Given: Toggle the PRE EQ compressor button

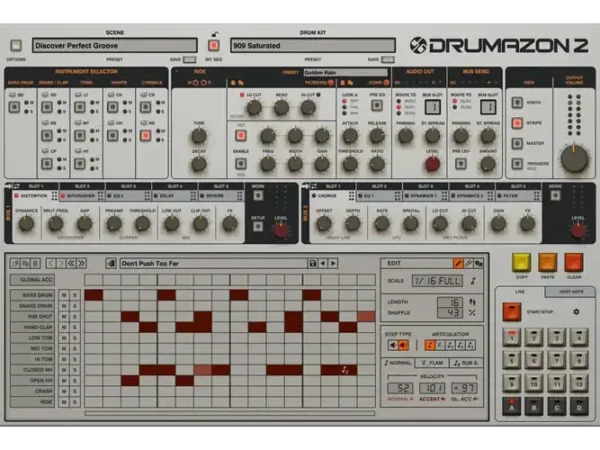Looking at the screenshot, I should (x=377, y=105).
